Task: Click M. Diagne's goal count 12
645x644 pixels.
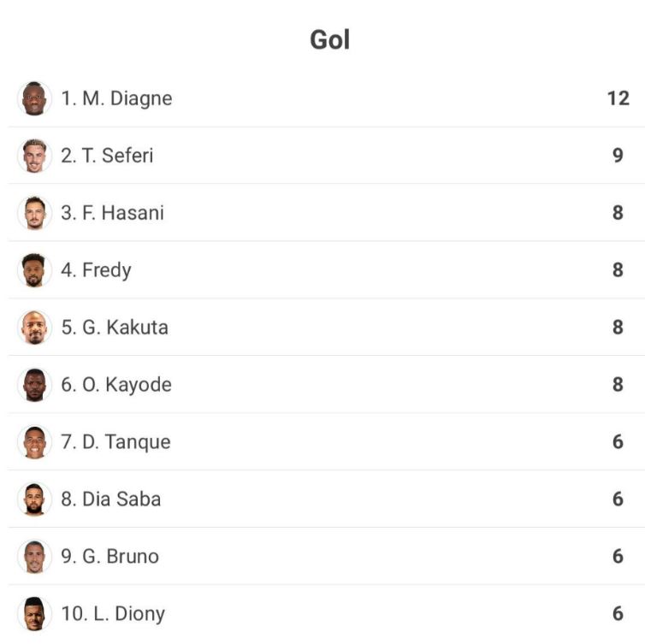Action: coord(618,98)
